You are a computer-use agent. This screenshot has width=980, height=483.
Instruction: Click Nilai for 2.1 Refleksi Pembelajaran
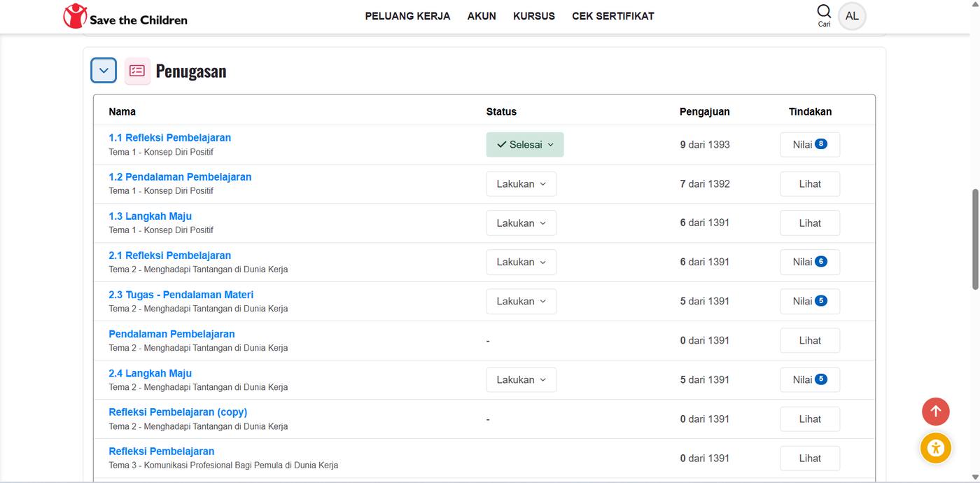810,262
